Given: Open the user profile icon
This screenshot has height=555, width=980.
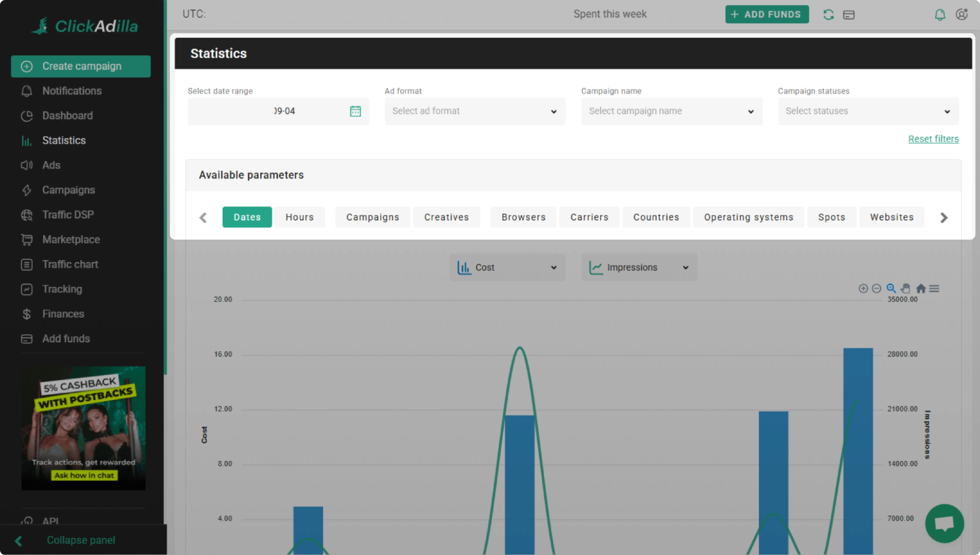Looking at the screenshot, I should [x=961, y=15].
